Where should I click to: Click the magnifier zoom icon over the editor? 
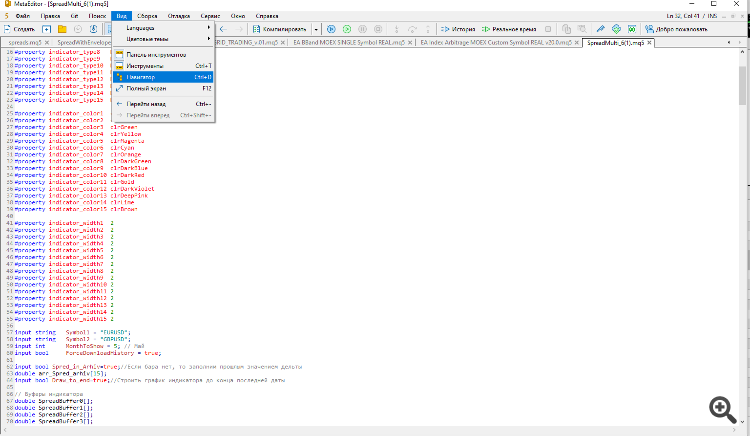pos(722,409)
